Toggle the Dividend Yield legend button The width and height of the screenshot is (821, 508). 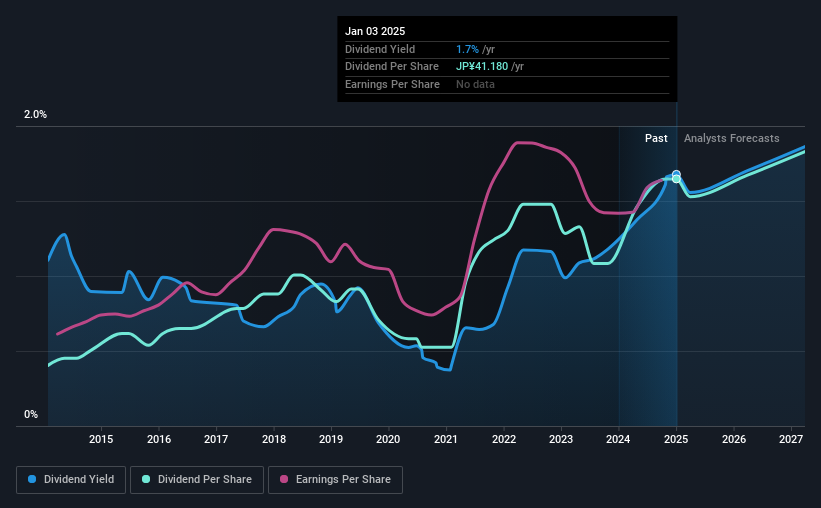pos(71,480)
